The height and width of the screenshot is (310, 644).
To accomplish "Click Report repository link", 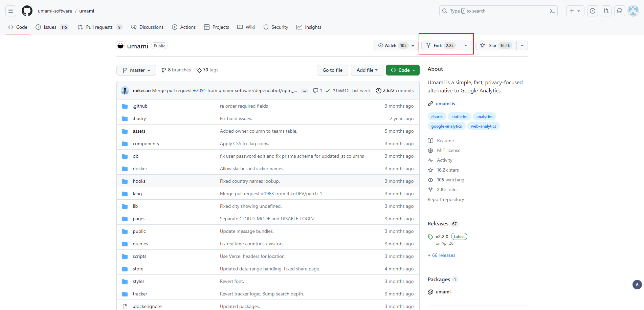I will pyautogui.click(x=446, y=199).
